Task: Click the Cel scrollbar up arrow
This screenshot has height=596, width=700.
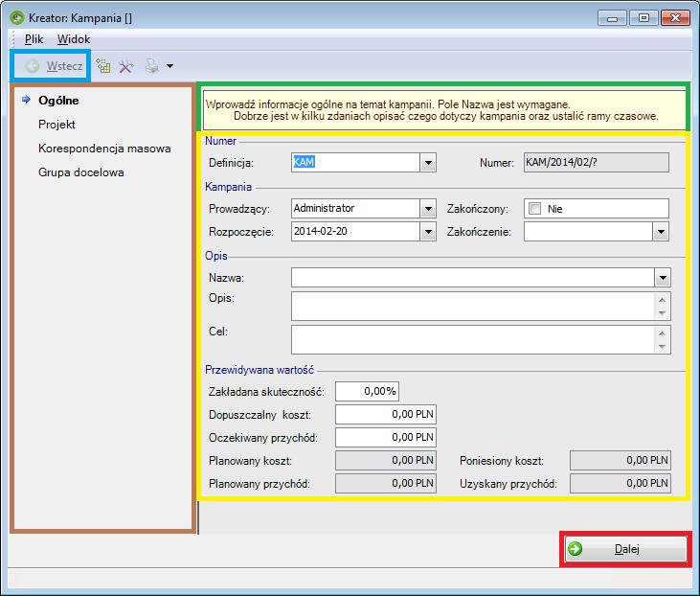Action: [662, 333]
